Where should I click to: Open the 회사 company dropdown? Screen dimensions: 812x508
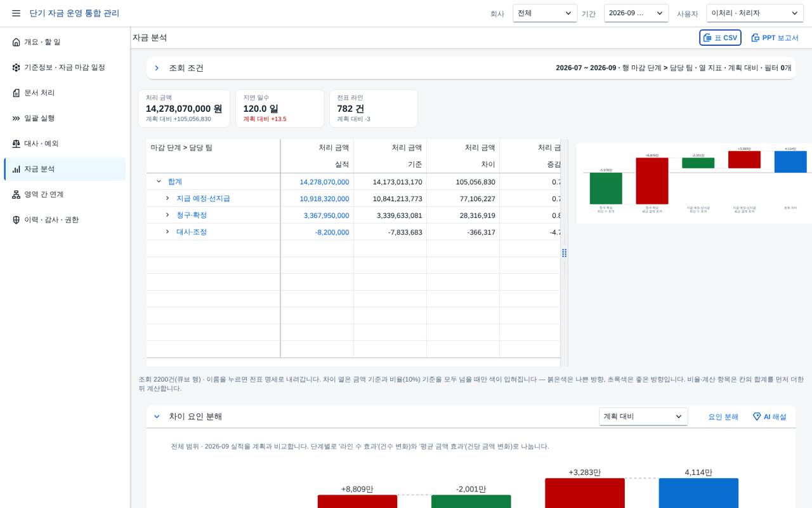pos(545,13)
